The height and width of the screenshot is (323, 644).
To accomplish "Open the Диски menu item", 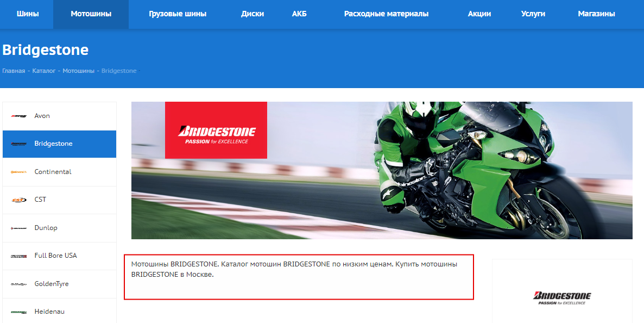I will pyautogui.click(x=252, y=14).
